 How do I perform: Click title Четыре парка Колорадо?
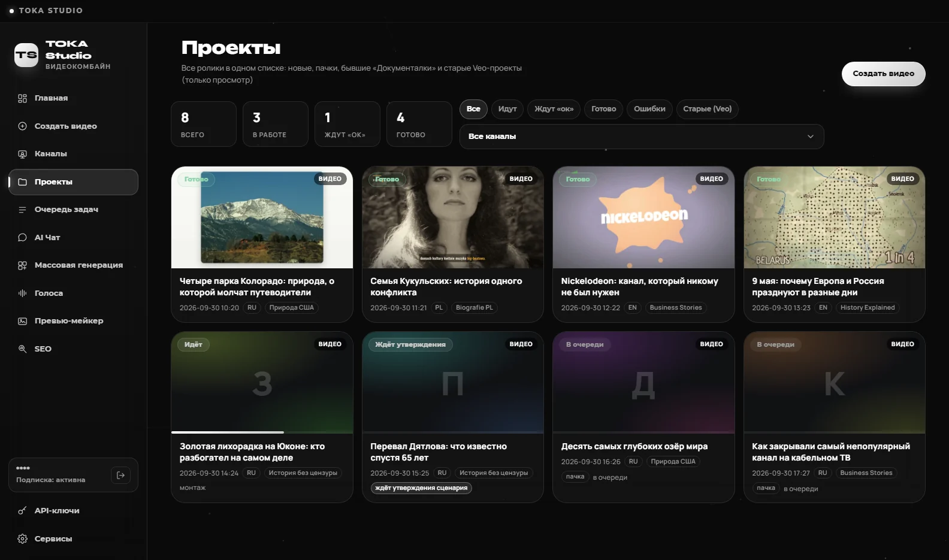coord(257,287)
